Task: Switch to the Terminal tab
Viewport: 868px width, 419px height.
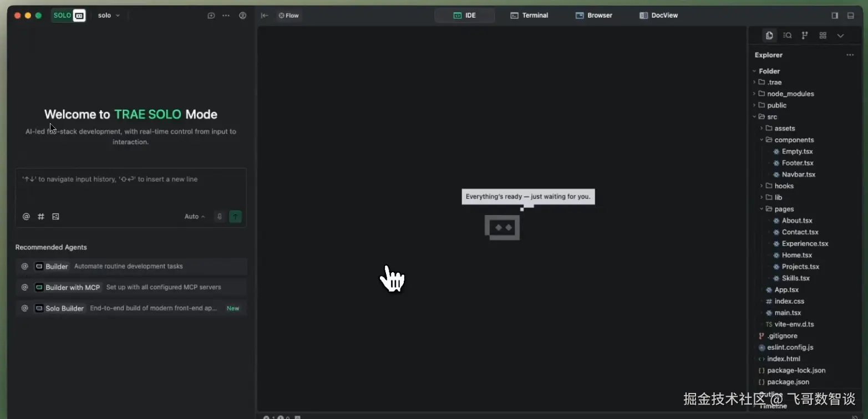Action: point(529,16)
